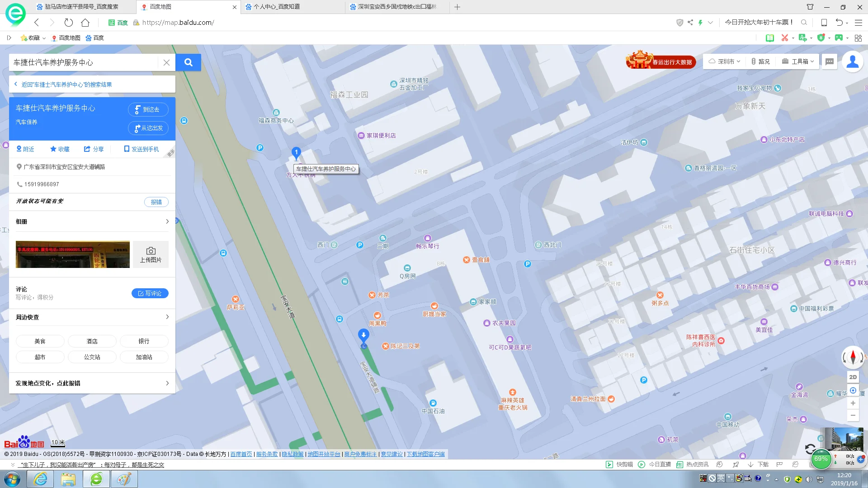868x488 pixels.
Task: Click the locate-me target icon
Action: point(853,390)
